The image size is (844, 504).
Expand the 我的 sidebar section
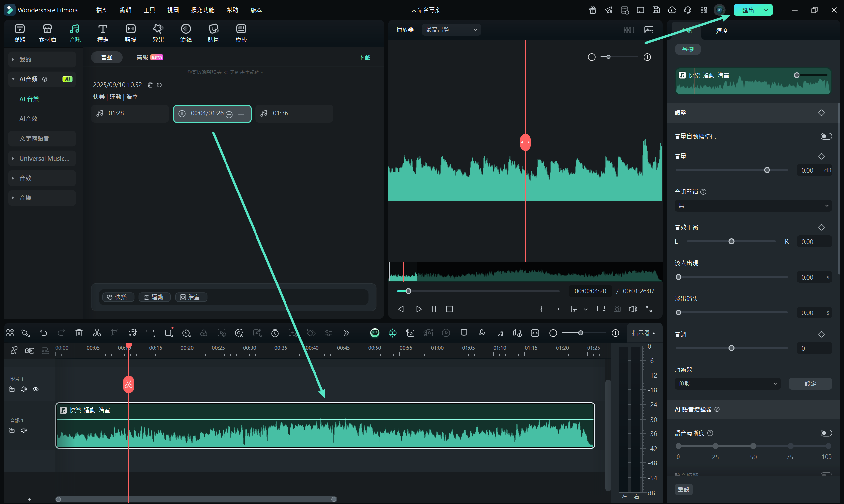(x=42, y=59)
